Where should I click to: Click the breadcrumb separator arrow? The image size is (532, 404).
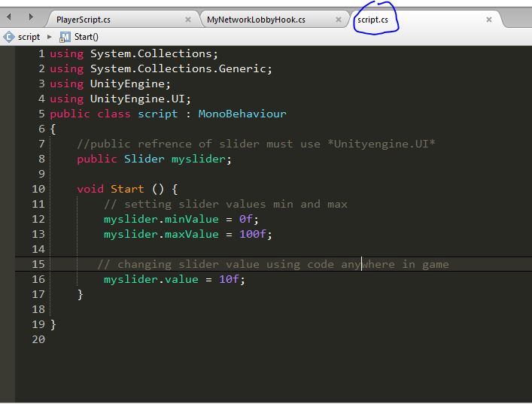pyautogui.click(x=50, y=37)
